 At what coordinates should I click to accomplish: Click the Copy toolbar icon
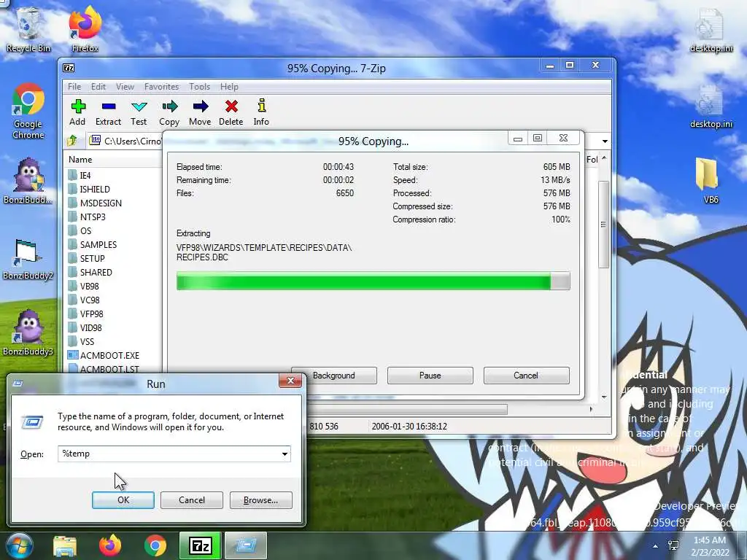(169, 112)
